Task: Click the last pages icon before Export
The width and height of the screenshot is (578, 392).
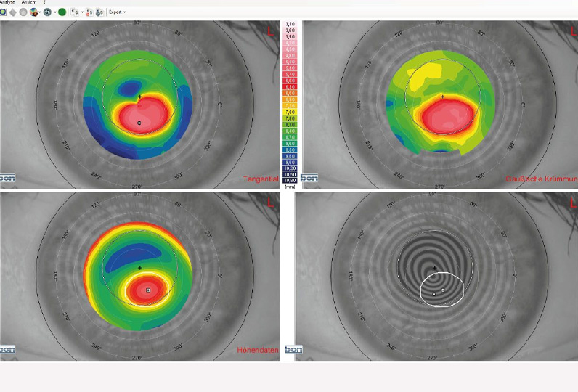Action: coord(99,12)
